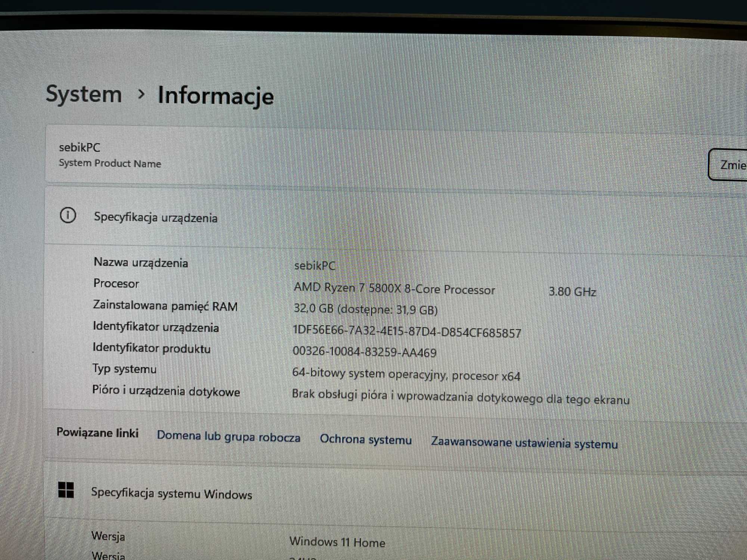Click the System Product Name text

pos(110,164)
